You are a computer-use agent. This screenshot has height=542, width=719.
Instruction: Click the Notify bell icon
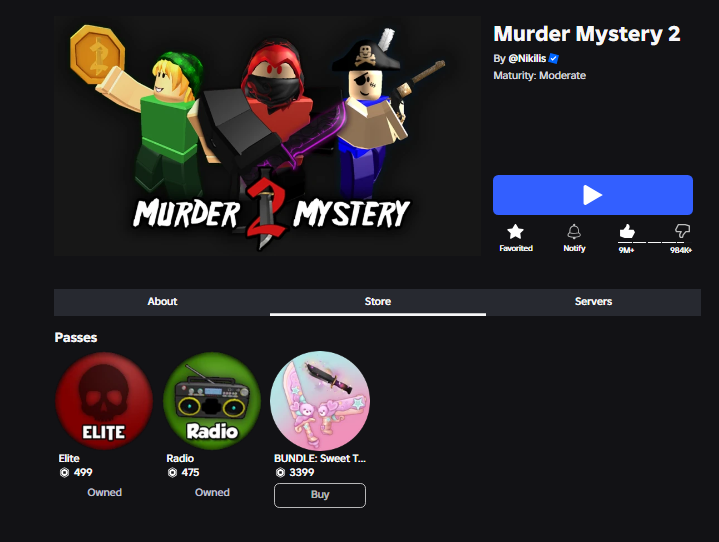click(x=574, y=232)
